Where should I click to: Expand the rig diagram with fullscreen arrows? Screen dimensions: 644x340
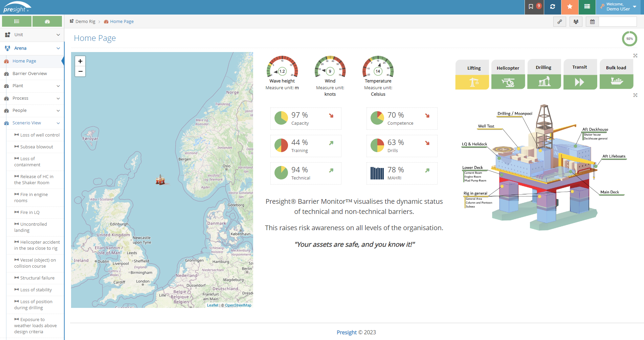tap(635, 95)
